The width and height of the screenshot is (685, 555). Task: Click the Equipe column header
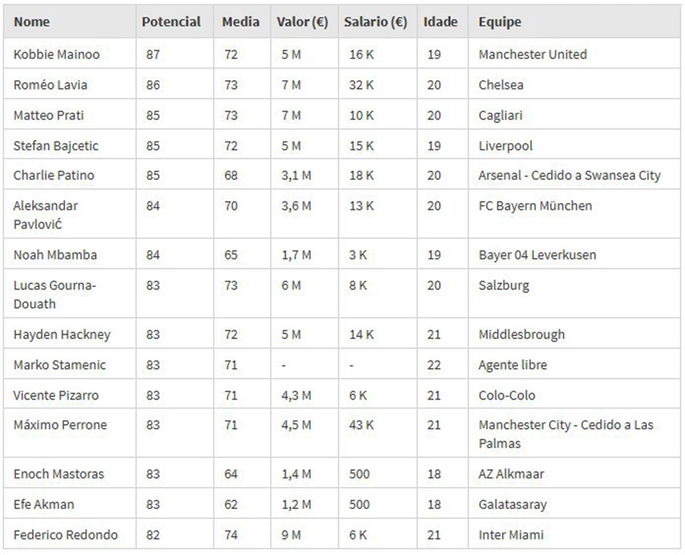coord(499,21)
